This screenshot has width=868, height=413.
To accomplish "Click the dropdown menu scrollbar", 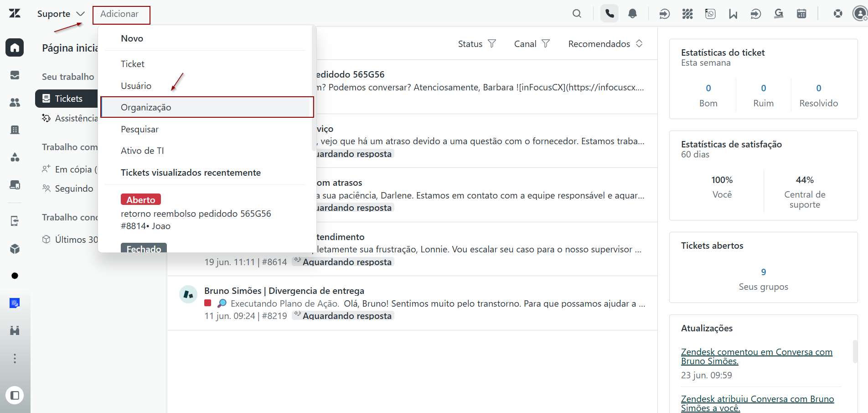I will (x=314, y=88).
